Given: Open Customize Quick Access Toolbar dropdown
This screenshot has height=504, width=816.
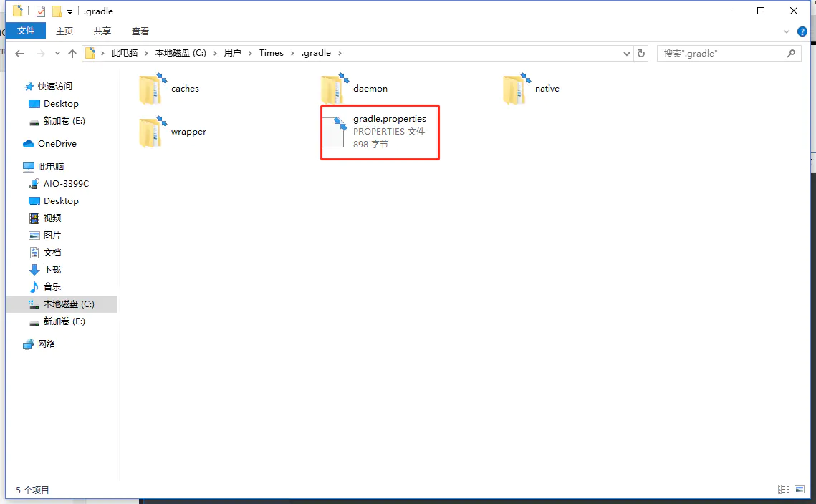Looking at the screenshot, I should click(69, 12).
